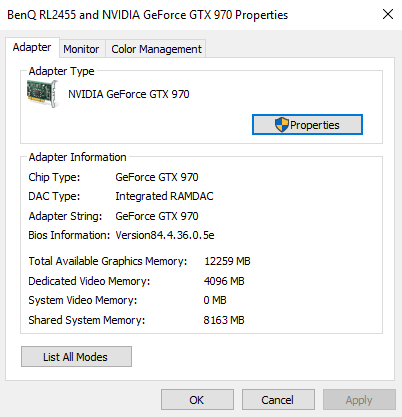Click the UAC shield icon on Properties
Image resolution: width=402 pixels, height=417 pixels.
[x=282, y=125]
